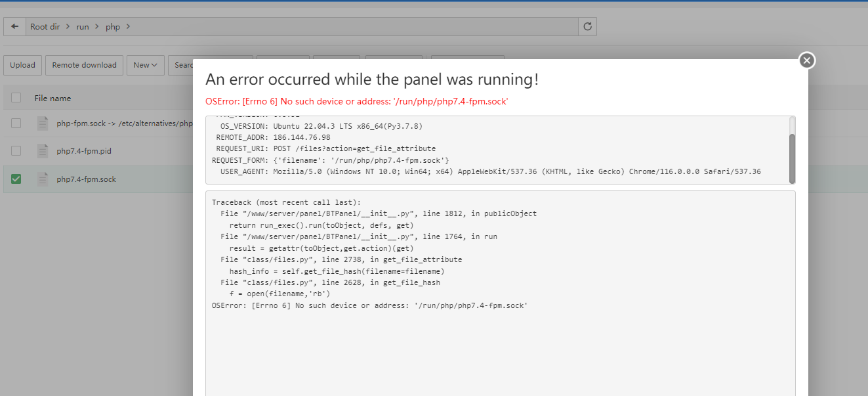Image resolution: width=868 pixels, height=396 pixels.
Task: Refresh the file list
Action: pyautogui.click(x=587, y=27)
